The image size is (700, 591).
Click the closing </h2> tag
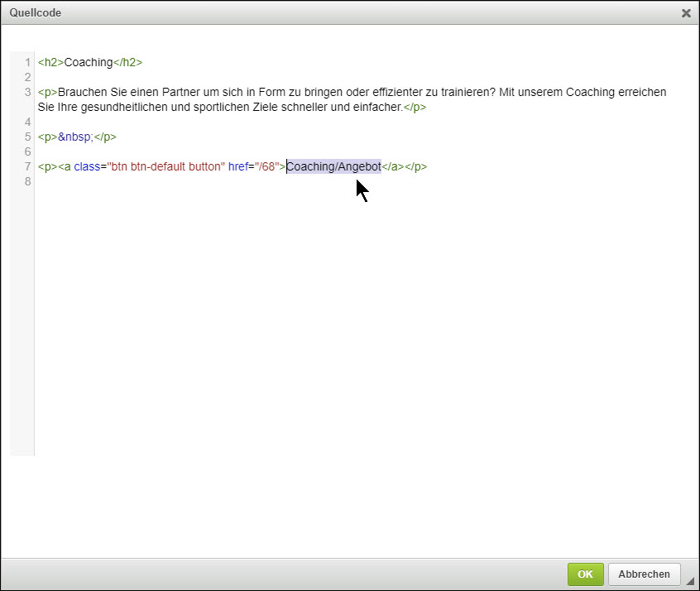click(x=127, y=62)
